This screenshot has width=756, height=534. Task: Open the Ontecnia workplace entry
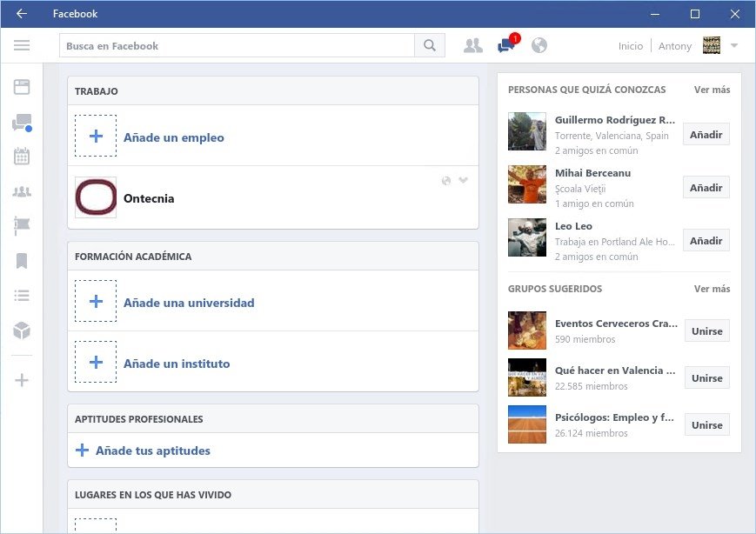149,198
